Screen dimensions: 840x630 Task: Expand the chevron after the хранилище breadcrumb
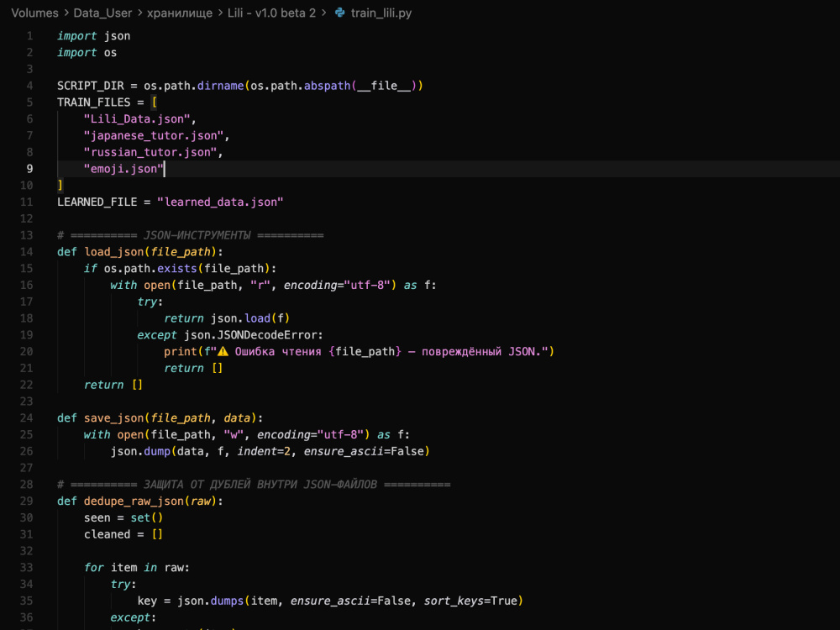219,13
